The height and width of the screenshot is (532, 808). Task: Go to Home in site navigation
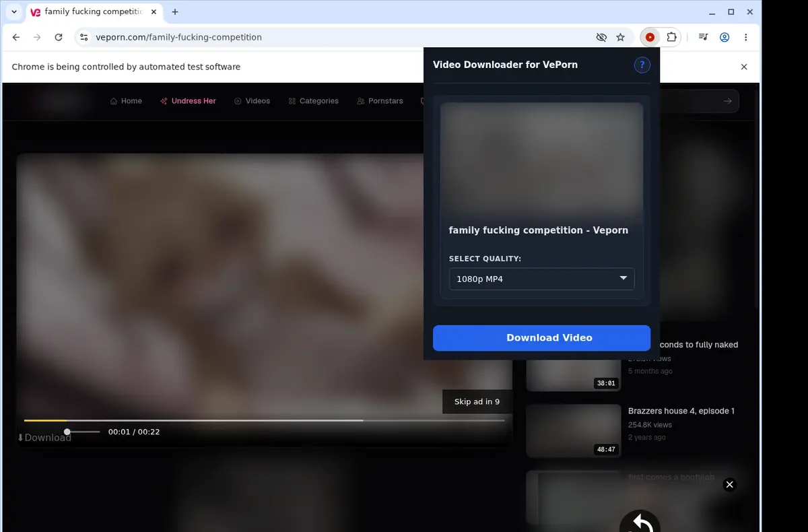(126, 101)
